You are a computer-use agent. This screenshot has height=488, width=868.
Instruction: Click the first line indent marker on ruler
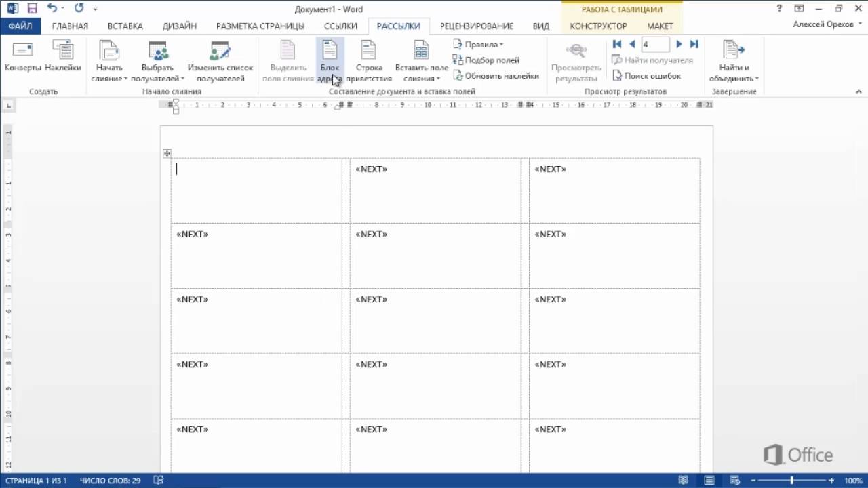click(x=176, y=102)
